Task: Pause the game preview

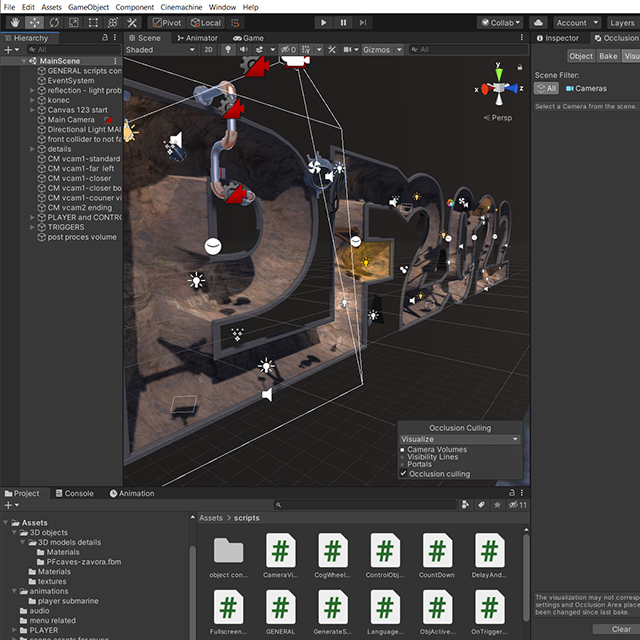Action: 343,23
